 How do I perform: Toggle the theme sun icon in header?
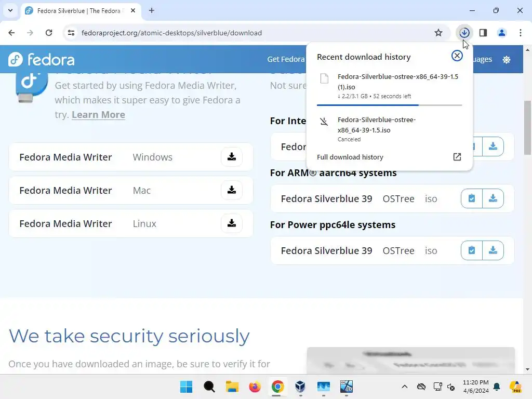[506, 60]
